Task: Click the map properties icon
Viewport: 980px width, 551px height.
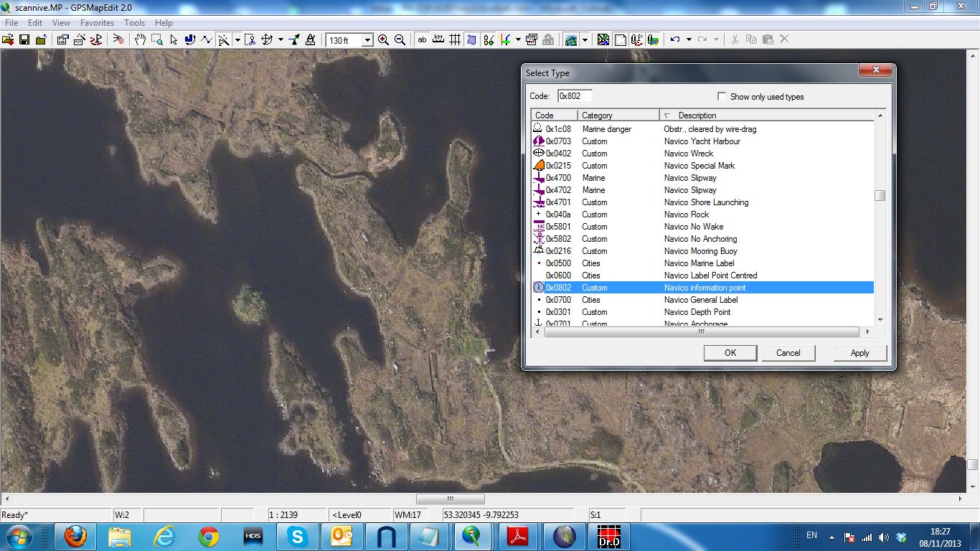Action: tap(62, 39)
